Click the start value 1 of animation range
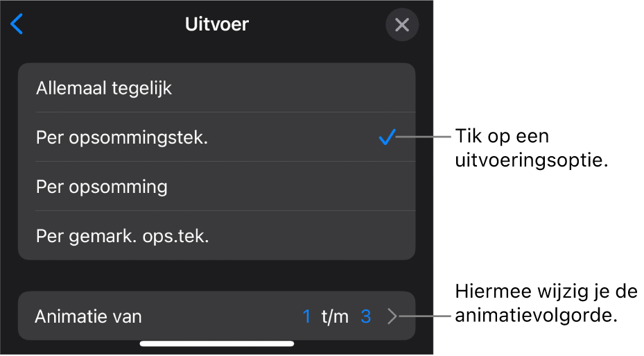 tap(306, 317)
